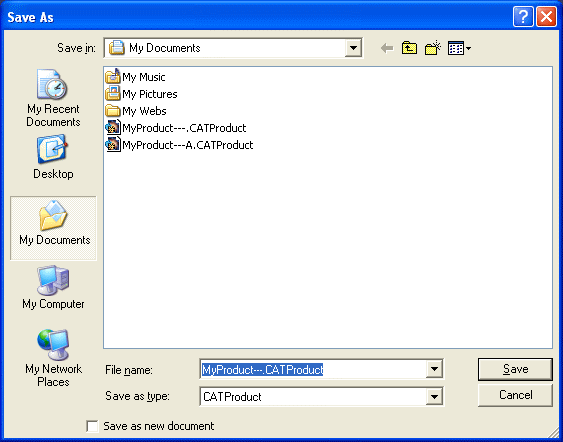Click the Help question mark button
This screenshot has width=563, height=442.
[523, 17]
